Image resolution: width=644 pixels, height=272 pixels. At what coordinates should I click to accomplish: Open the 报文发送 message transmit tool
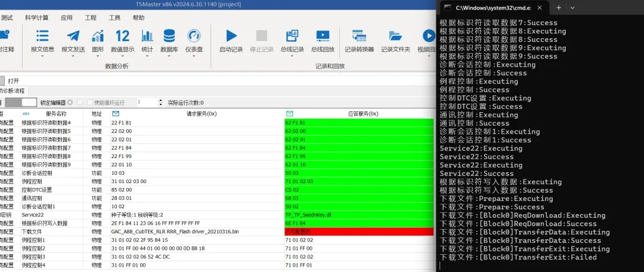(x=73, y=41)
